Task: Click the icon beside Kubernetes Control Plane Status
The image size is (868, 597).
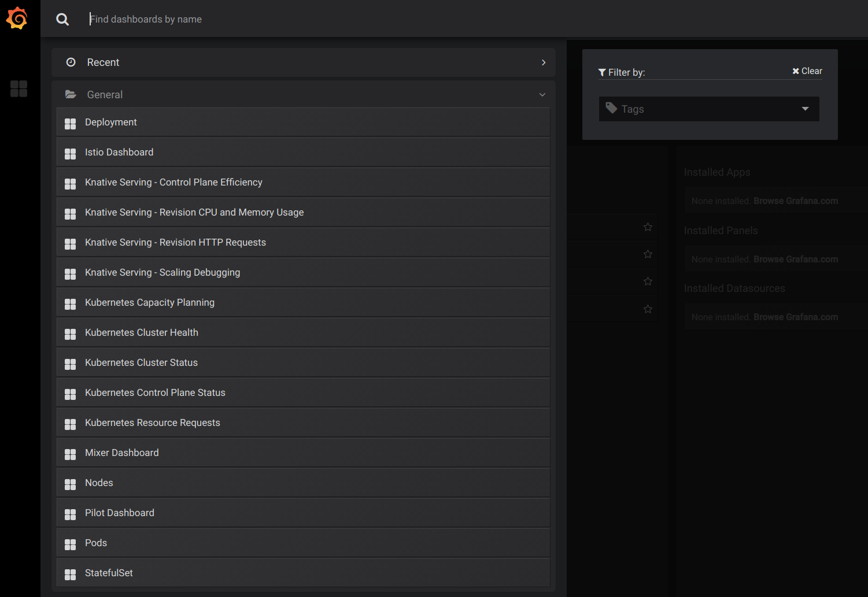Action: [x=70, y=394]
